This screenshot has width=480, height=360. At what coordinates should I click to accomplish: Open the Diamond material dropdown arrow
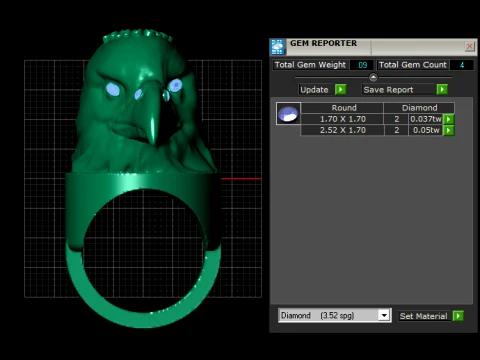click(384, 315)
